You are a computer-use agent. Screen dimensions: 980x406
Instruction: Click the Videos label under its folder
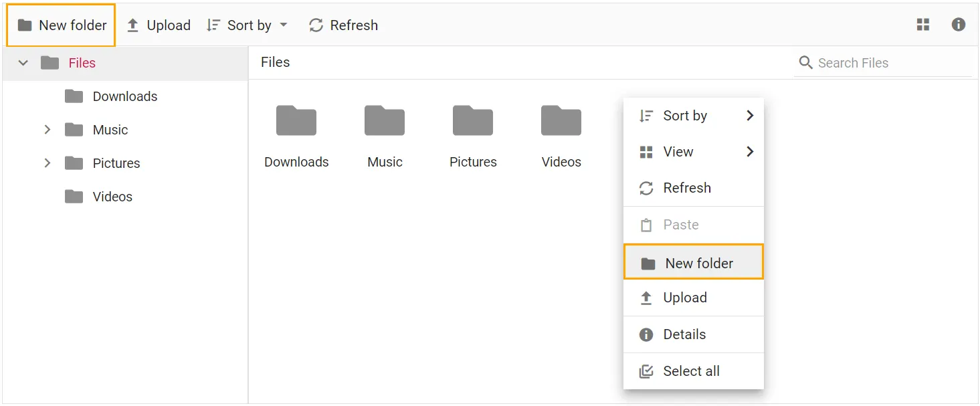(561, 162)
